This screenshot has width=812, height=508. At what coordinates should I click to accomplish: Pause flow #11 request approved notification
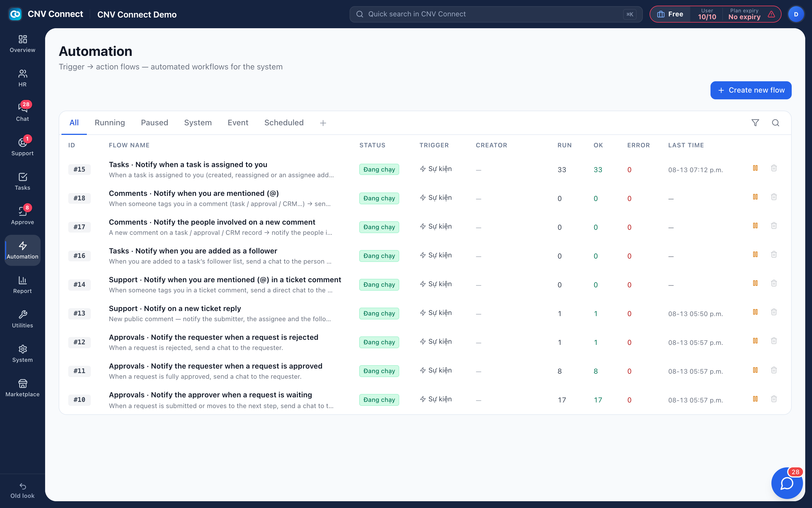click(755, 370)
